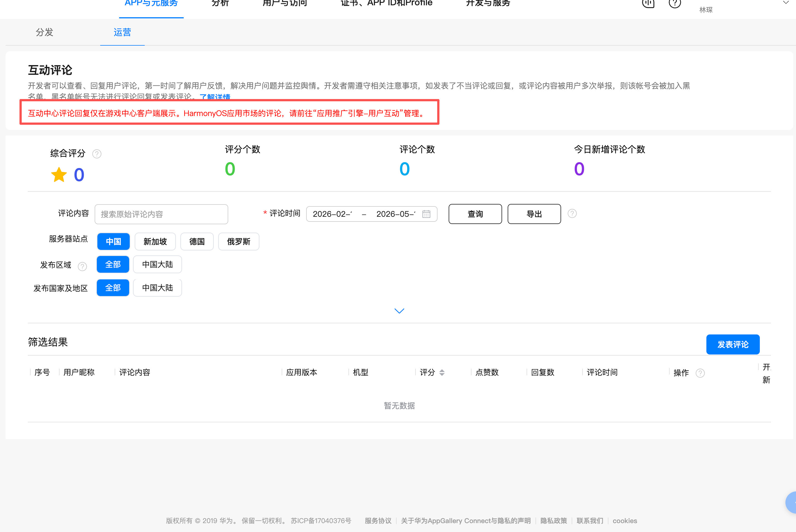The image size is (796, 532).
Task: Open the 评论时间 date range picker
Action: 372,214
